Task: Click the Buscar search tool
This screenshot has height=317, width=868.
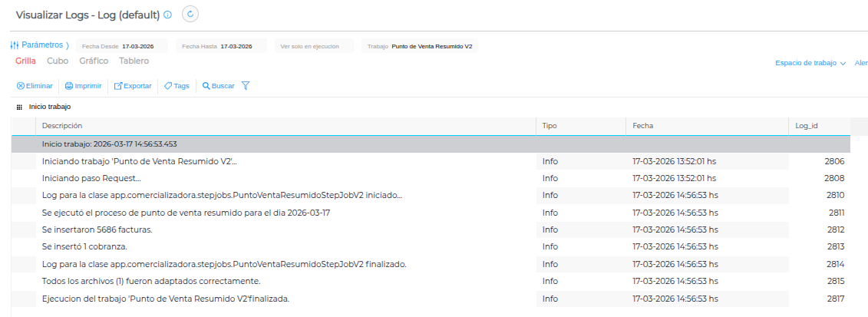Action: point(218,86)
